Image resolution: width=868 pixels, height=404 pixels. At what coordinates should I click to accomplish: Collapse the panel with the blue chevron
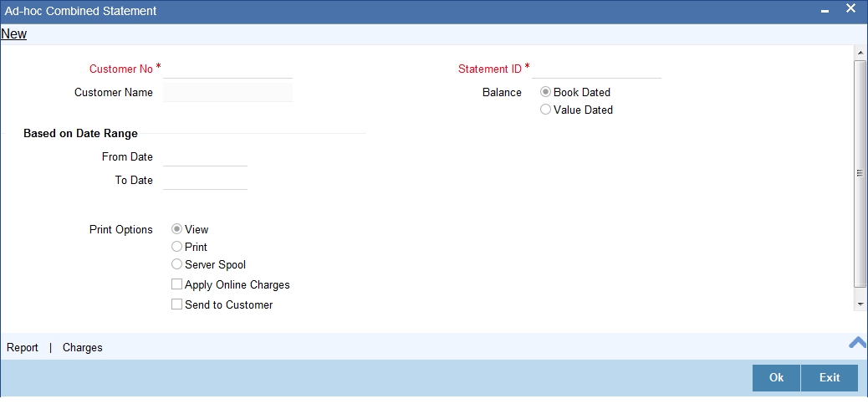858,343
